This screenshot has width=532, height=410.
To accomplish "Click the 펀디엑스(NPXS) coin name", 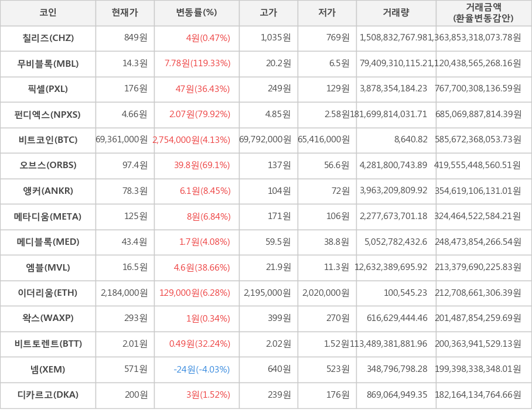I will point(48,114).
